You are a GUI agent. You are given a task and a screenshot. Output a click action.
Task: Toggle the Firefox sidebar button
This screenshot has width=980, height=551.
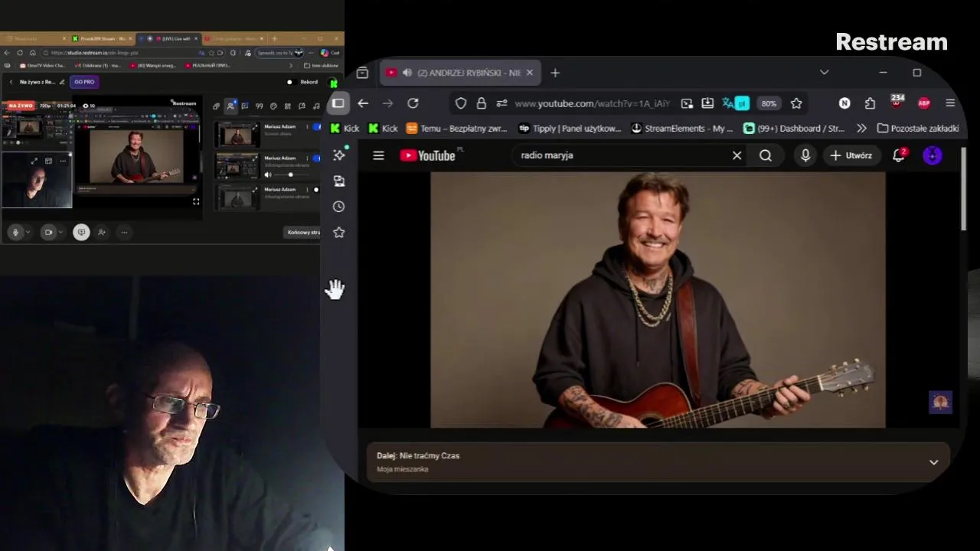[338, 103]
